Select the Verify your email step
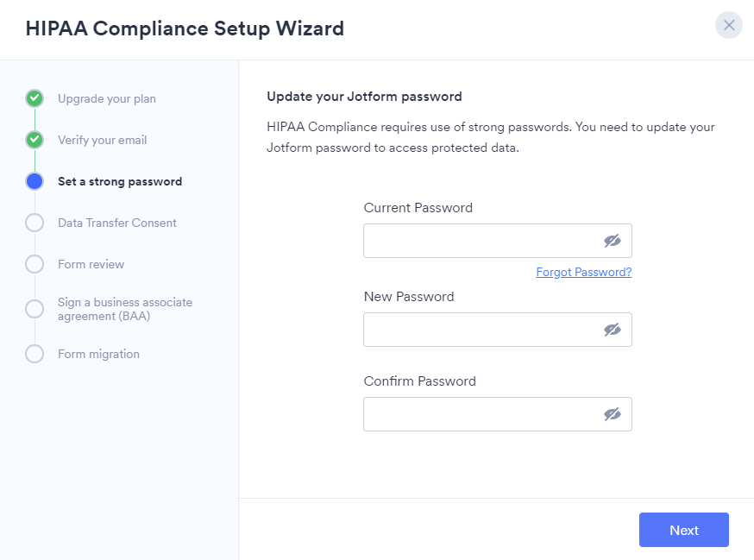Image resolution: width=754 pixels, height=560 pixels. click(x=103, y=140)
